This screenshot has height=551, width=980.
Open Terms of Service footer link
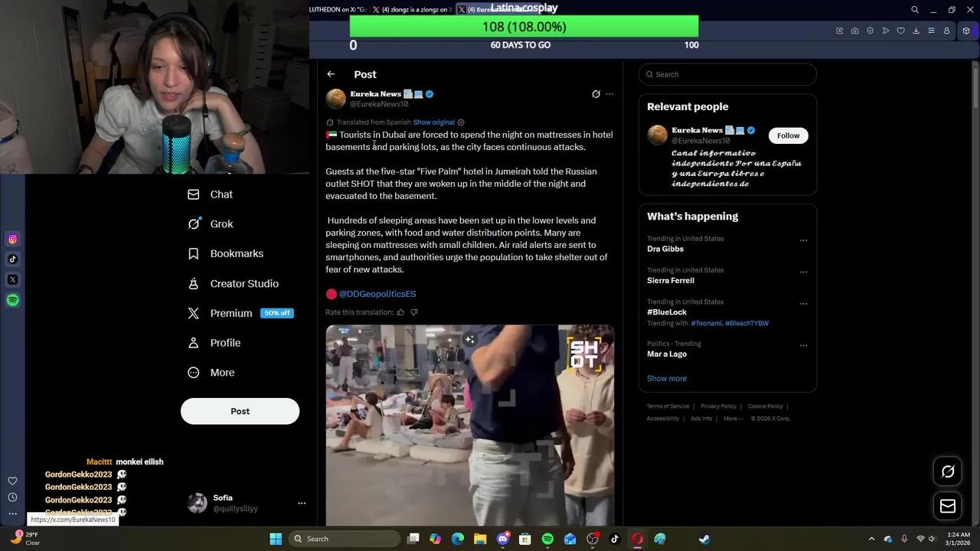668,406
